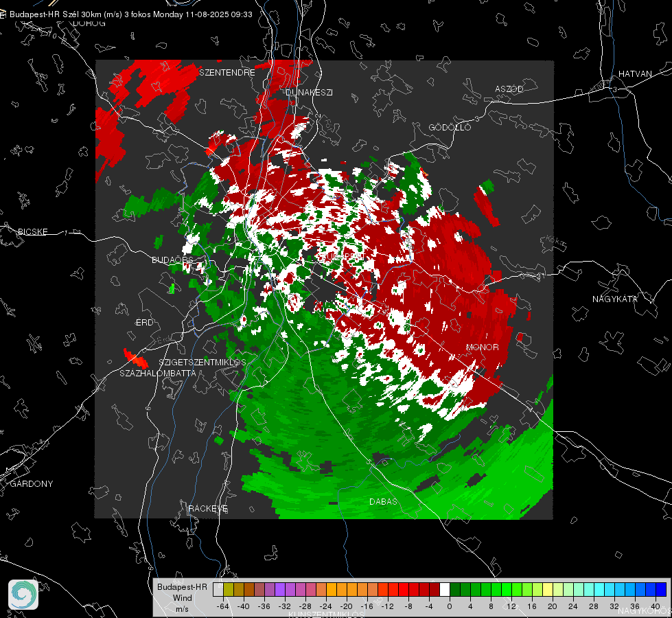The width and height of the screenshot is (672, 618).
Task: Click the BUDAÖRS label
Action: (173, 260)
